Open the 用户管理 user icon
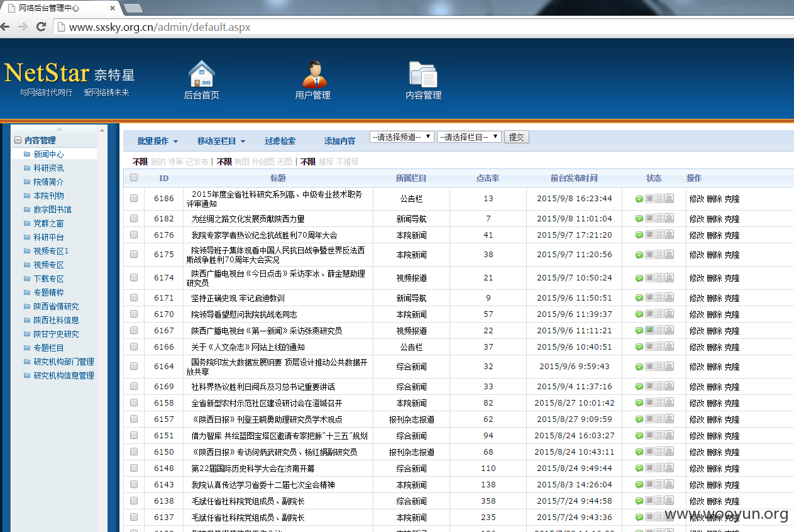The image size is (794, 532). pyautogui.click(x=314, y=74)
